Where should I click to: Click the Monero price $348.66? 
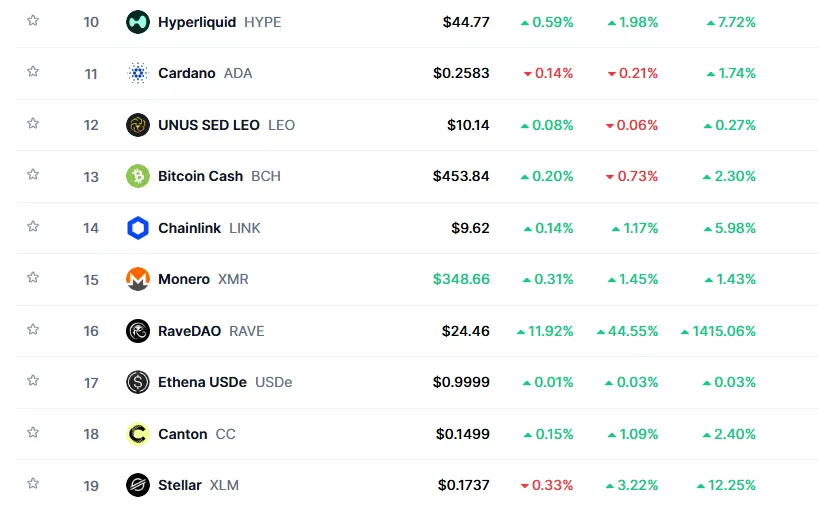[x=461, y=279]
